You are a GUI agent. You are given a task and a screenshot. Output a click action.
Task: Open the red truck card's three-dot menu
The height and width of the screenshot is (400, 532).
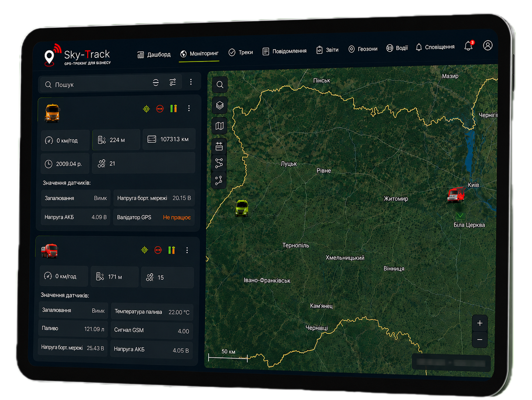[187, 250]
